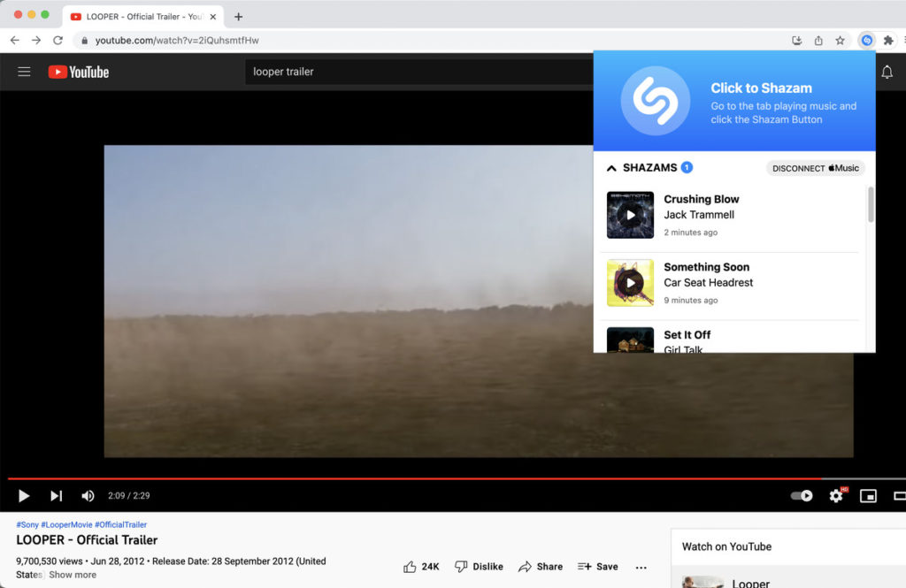Viewport: 906px width, 588px height.
Task: Go back to previous page
Action: (x=15, y=41)
